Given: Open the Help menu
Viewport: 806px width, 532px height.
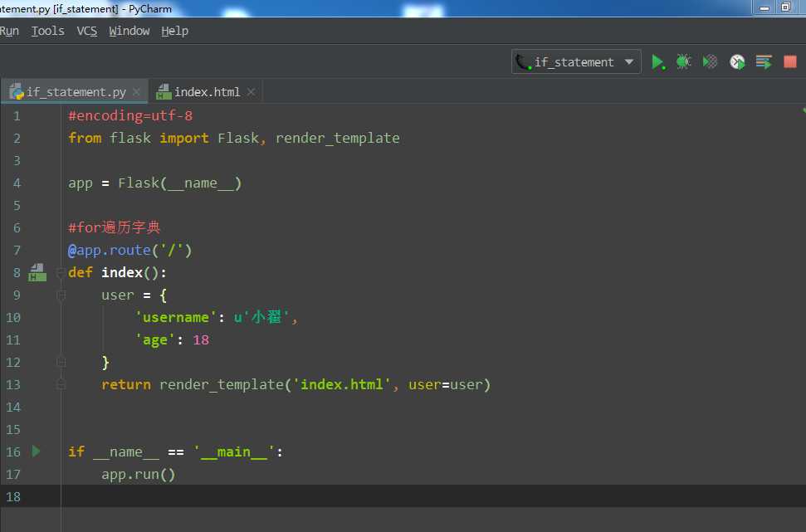Looking at the screenshot, I should [x=175, y=31].
